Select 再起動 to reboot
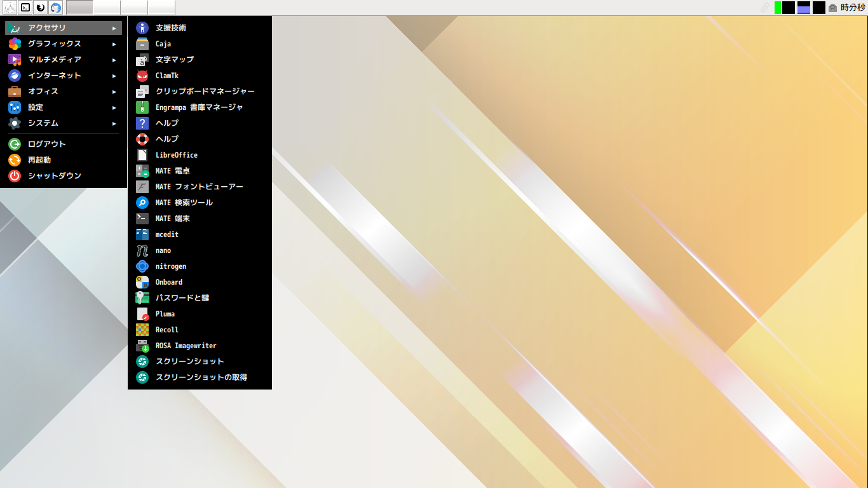Screen dimensions: 868x488 tap(64, 160)
